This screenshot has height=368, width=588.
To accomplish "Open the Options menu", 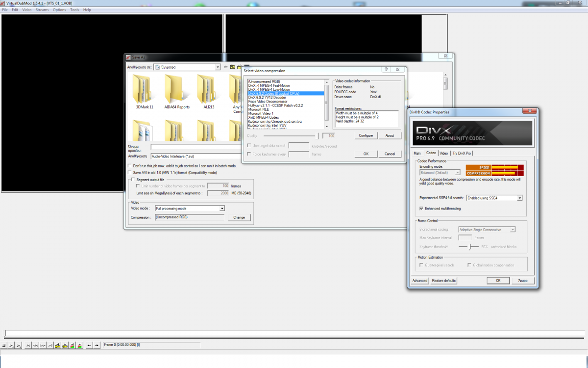I will [x=59, y=10].
